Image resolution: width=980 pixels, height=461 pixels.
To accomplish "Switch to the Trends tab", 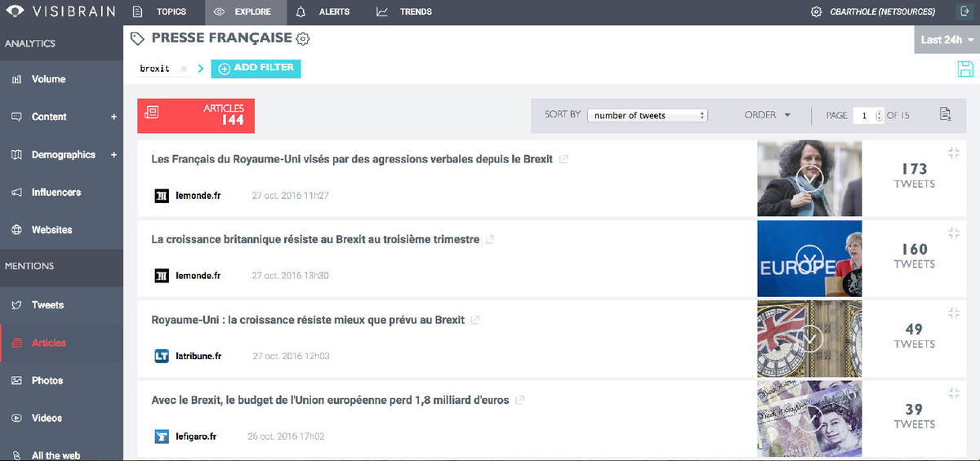I will (x=405, y=12).
